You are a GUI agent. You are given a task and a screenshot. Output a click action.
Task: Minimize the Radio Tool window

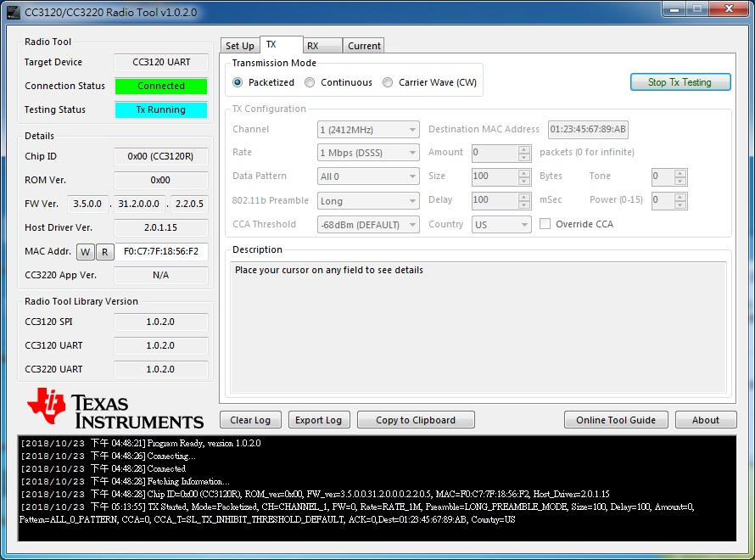(674, 8)
